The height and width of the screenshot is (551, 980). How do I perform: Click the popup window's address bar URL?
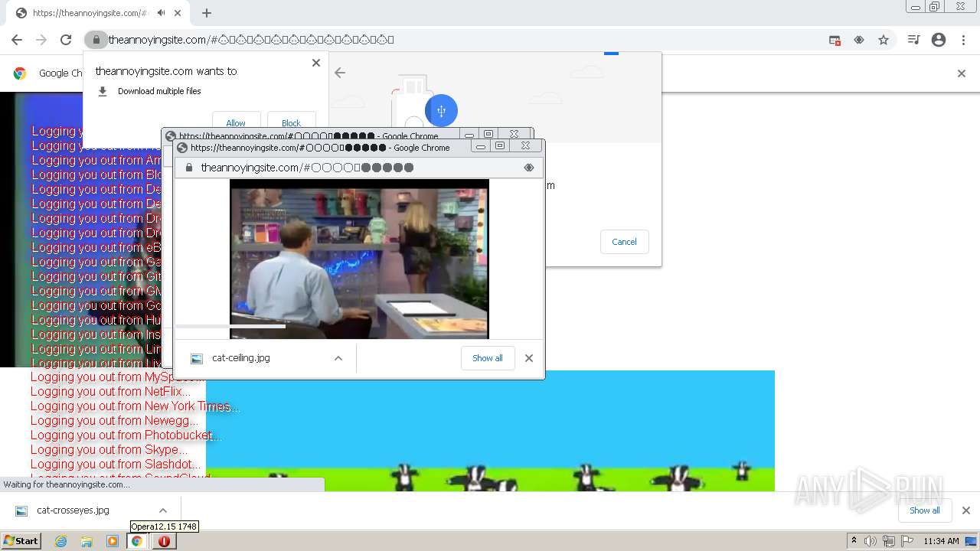307,168
